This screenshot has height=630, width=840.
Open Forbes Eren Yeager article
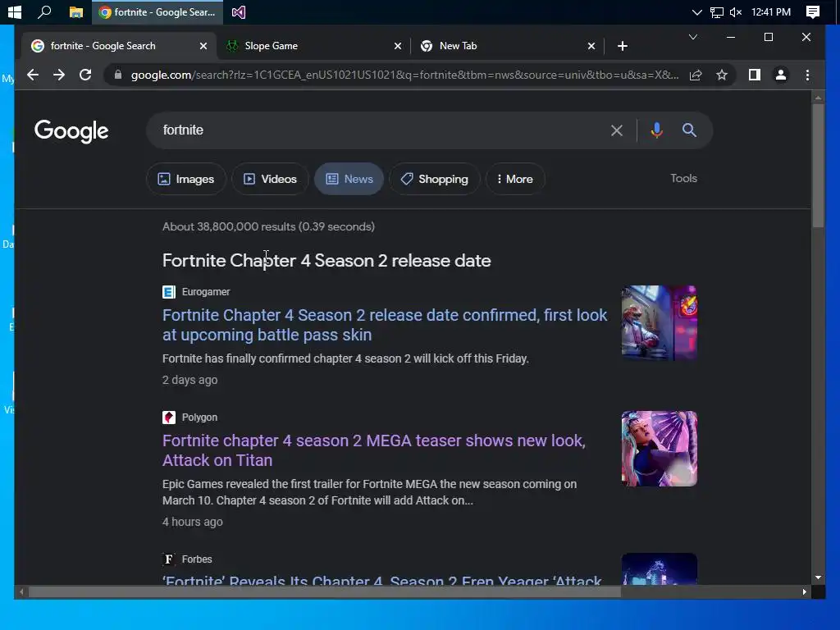pos(382,580)
